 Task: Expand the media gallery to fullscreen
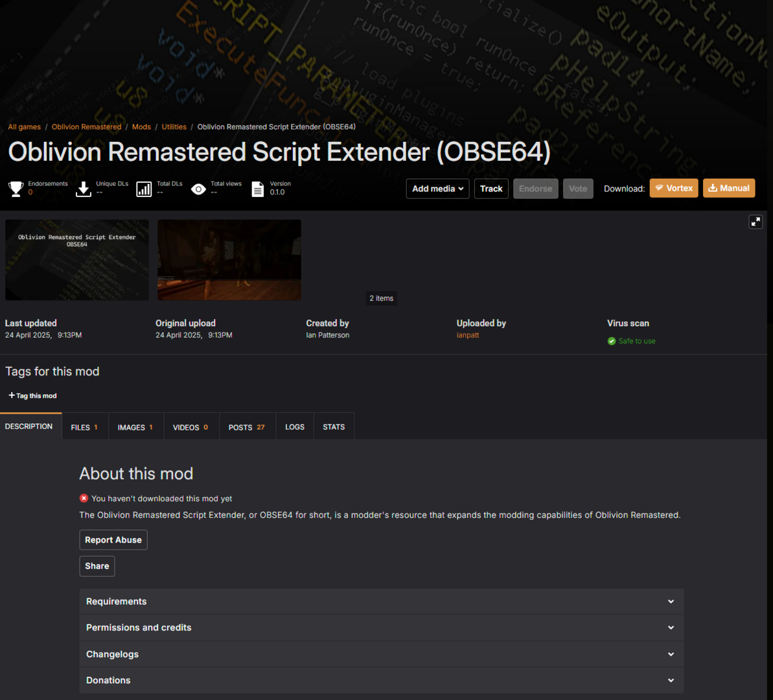(756, 222)
